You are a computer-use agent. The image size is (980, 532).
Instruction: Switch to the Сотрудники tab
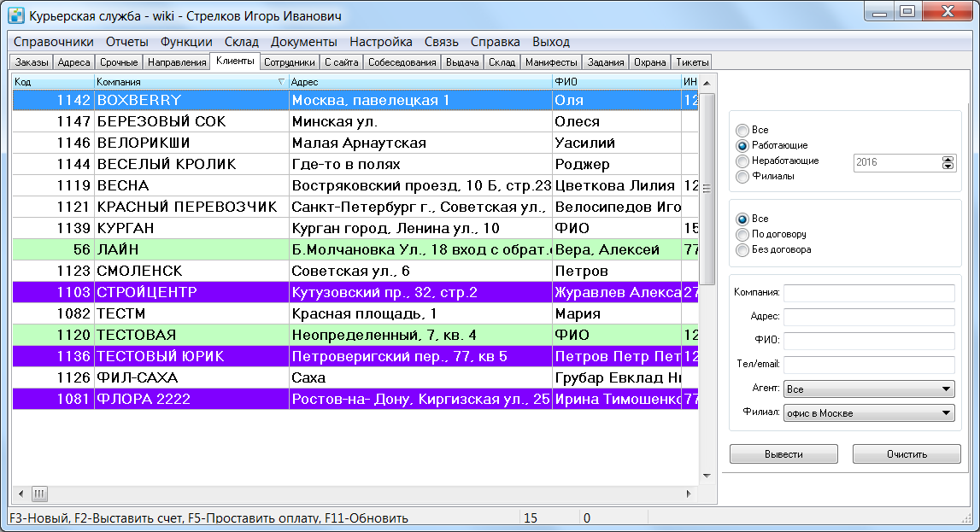[x=290, y=62]
